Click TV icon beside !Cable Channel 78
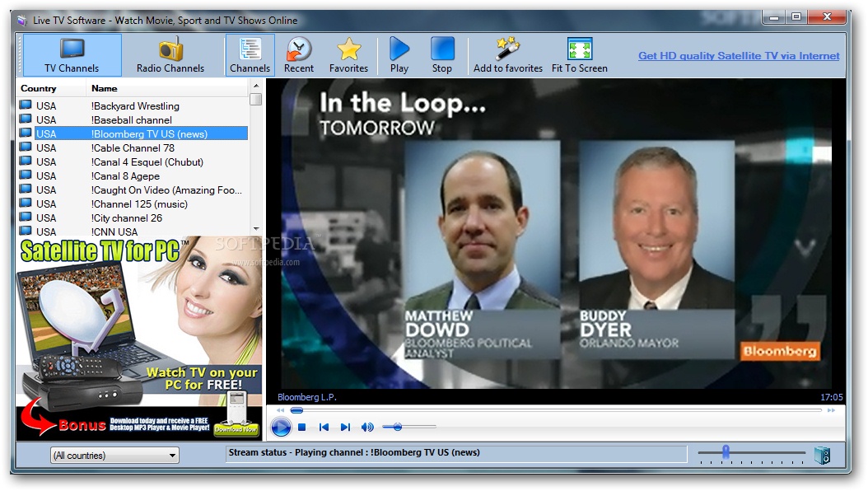Image resolution: width=868 pixels, height=491 pixels. [x=26, y=147]
